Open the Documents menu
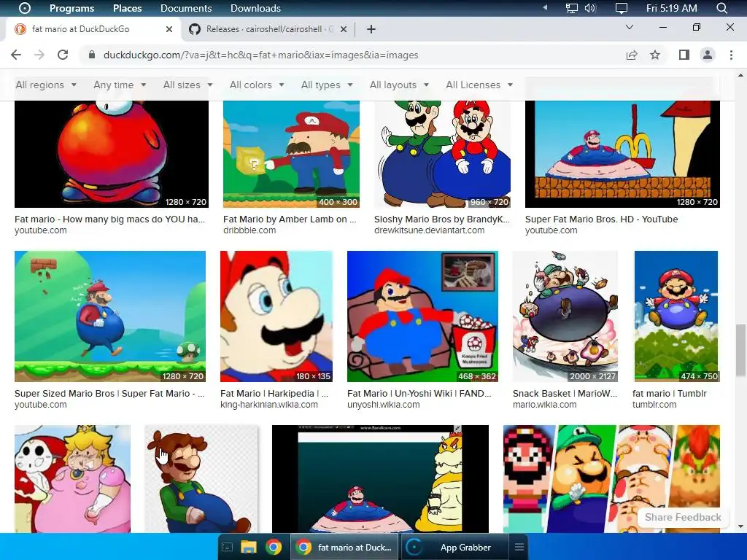This screenshot has height=560, width=747. click(x=186, y=8)
